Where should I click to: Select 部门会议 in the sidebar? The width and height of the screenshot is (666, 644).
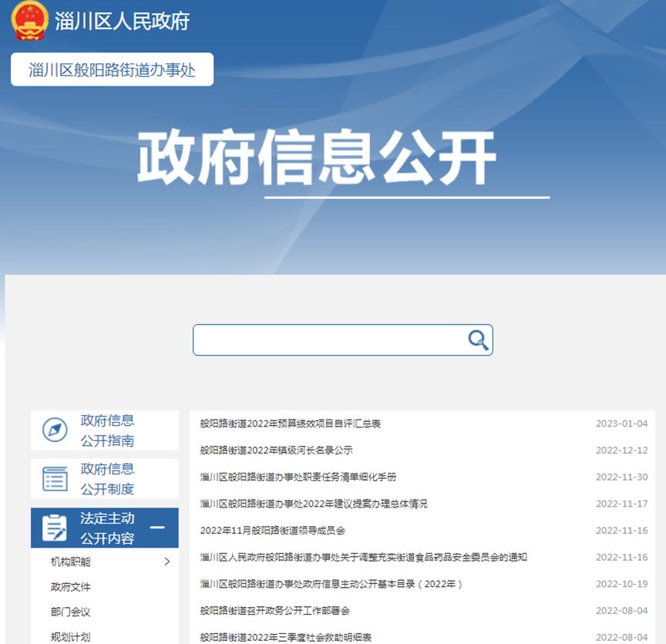[71, 612]
